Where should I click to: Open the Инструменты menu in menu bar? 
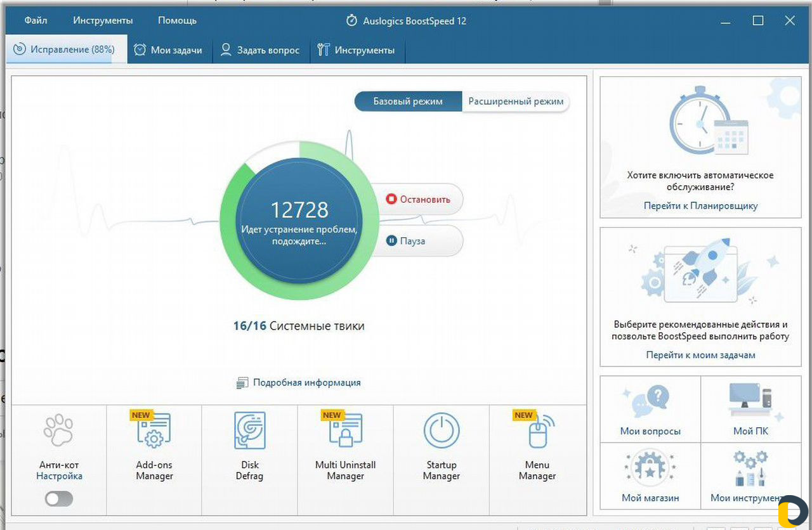click(x=103, y=20)
